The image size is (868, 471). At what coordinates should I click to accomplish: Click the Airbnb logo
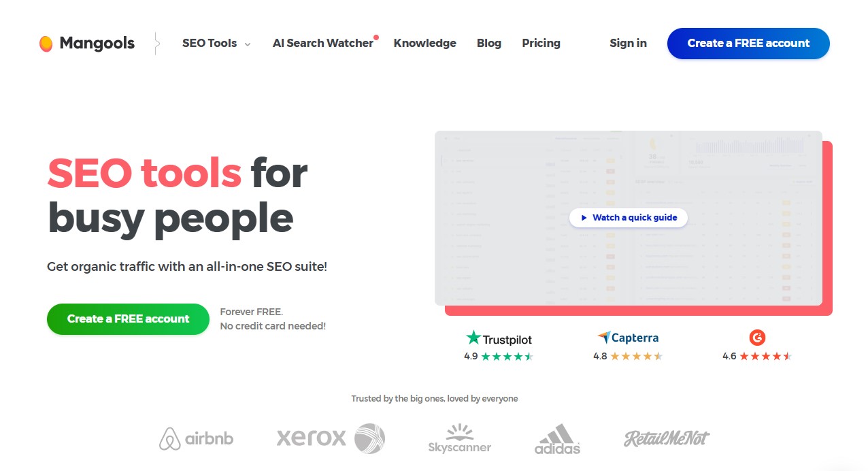coord(196,439)
